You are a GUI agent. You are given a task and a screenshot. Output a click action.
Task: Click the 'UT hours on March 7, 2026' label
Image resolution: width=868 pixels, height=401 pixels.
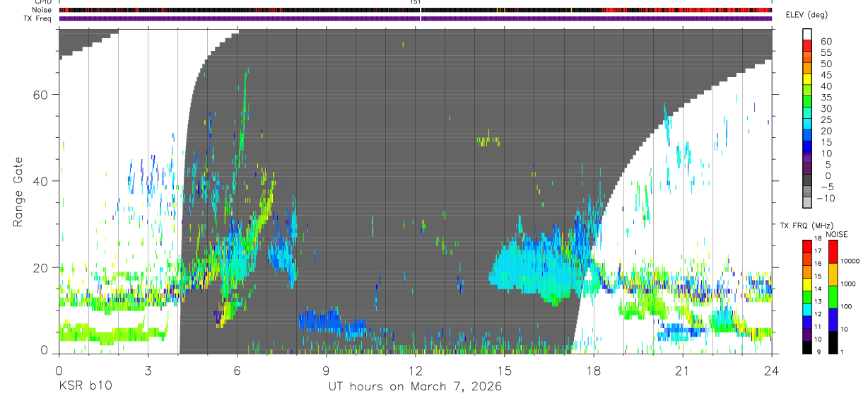pos(415,386)
